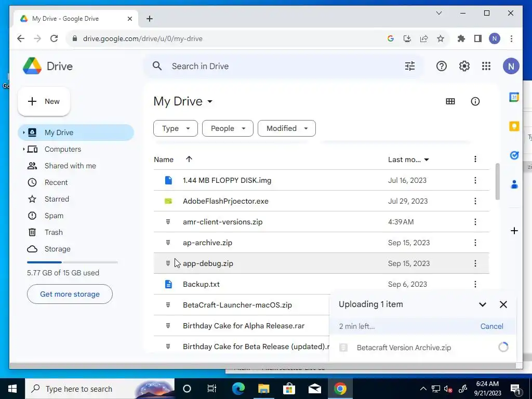Click Get more storage button
Viewport: 532px width, 399px height.
coord(70,294)
